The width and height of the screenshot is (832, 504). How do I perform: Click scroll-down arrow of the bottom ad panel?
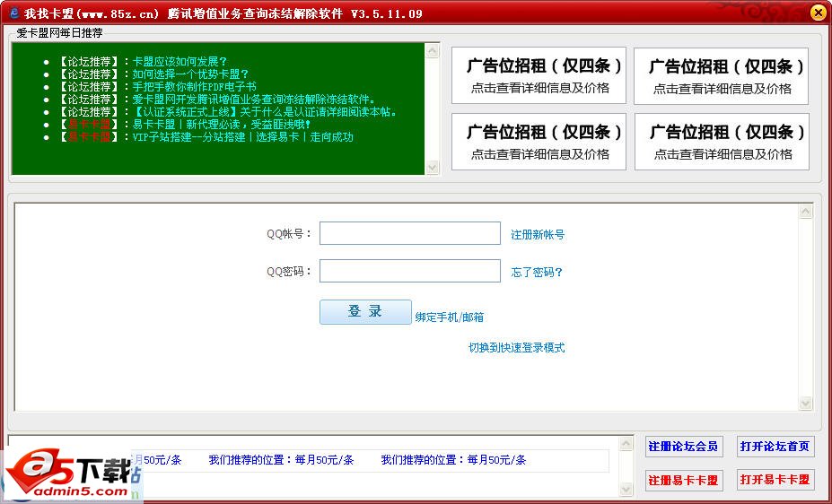click(x=626, y=489)
